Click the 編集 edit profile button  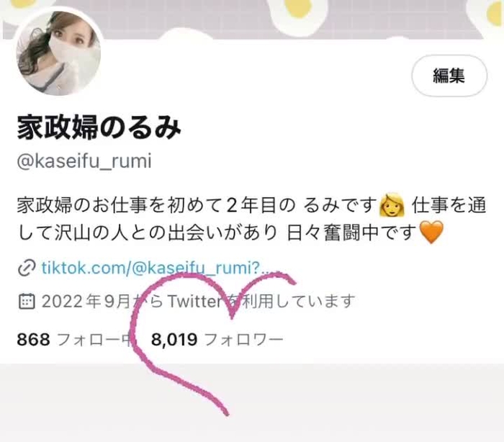coord(449,76)
